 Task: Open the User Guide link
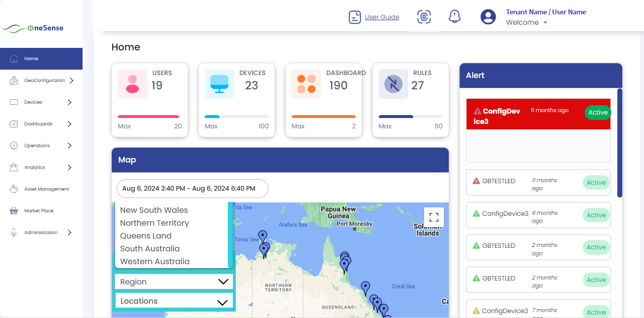tap(381, 16)
